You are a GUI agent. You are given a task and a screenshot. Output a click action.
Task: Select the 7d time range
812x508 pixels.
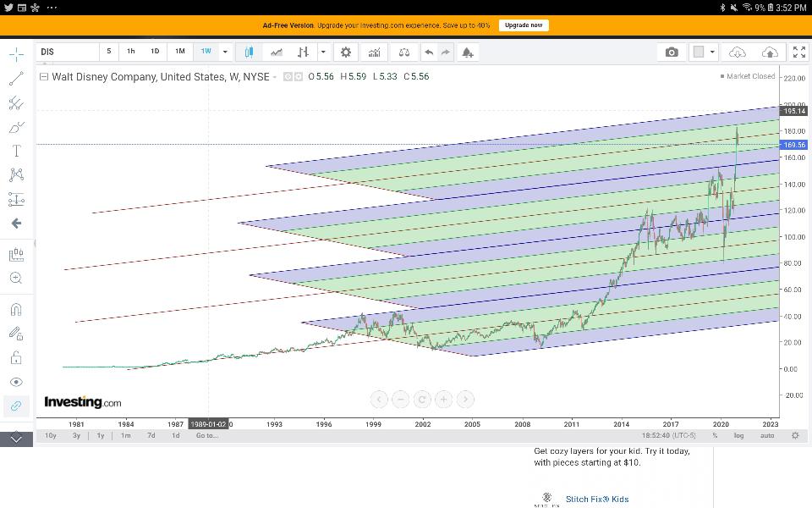[151, 435]
